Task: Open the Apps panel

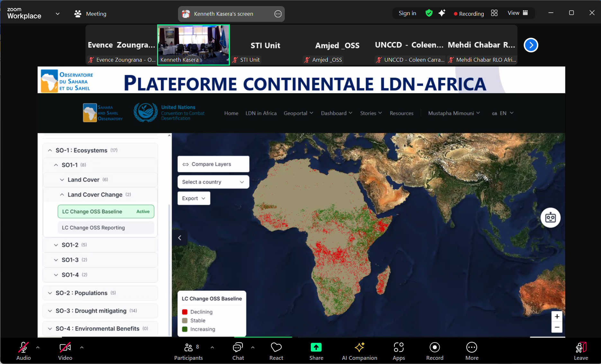Action: [x=399, y=351]
